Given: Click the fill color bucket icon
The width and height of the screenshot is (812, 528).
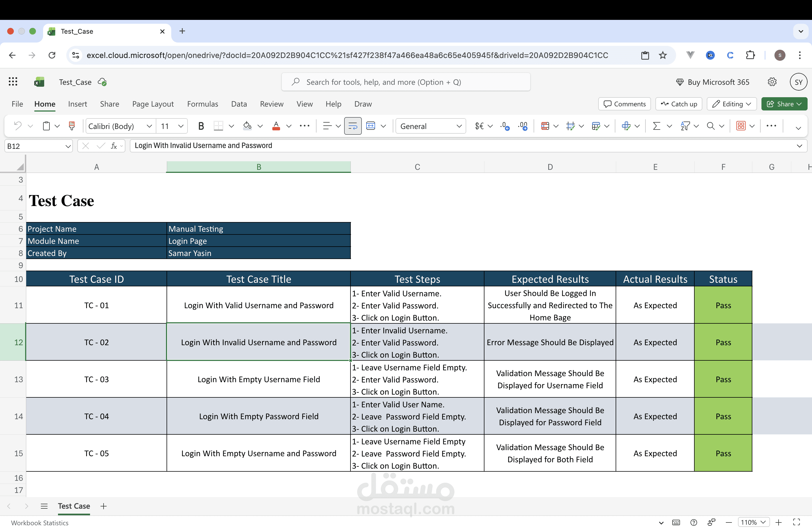Looking at the screenshot, I should [247, 126].
